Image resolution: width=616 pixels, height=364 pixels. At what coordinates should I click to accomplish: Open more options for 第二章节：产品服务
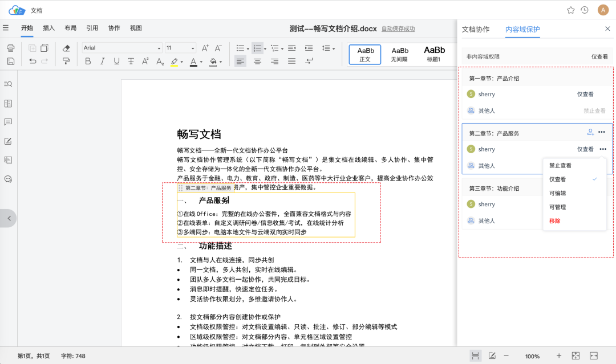click(602, 132)
